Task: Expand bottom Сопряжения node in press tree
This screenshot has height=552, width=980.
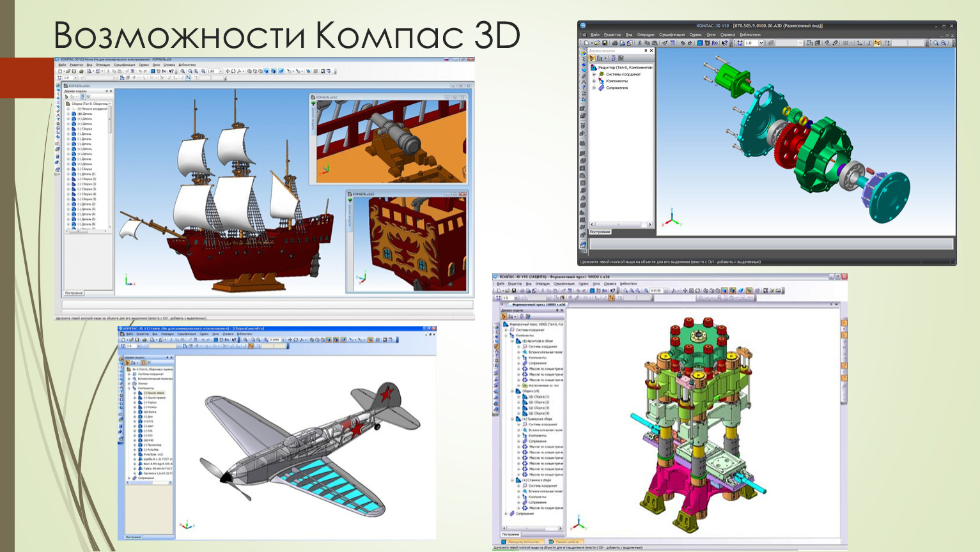Action: click(x=506, y=514)
